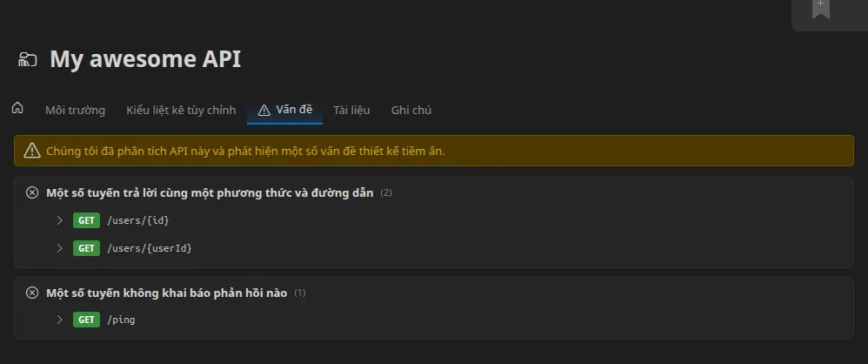Switch to the Ghi chú tab
The image size is (868, 364).
tap(411, 111)
